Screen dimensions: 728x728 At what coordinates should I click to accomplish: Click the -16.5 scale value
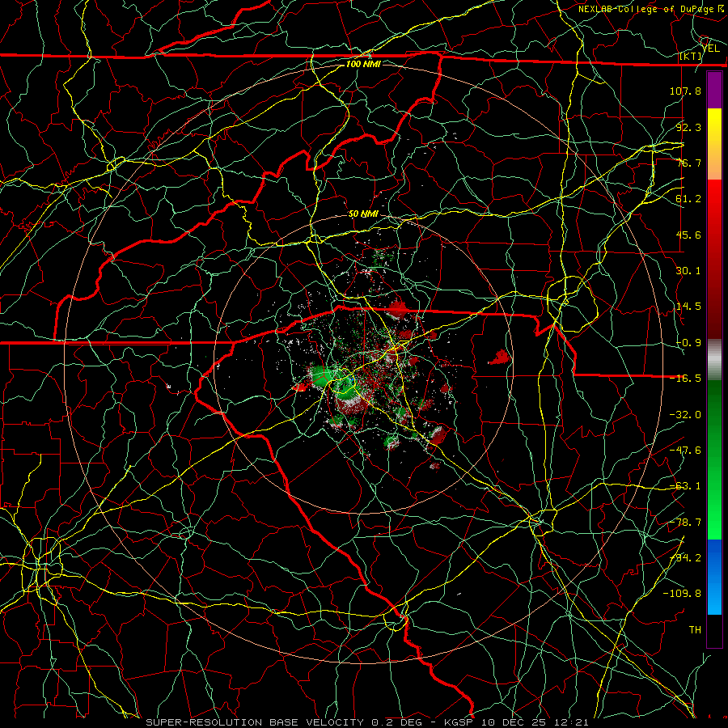click(x=685, y=379)
